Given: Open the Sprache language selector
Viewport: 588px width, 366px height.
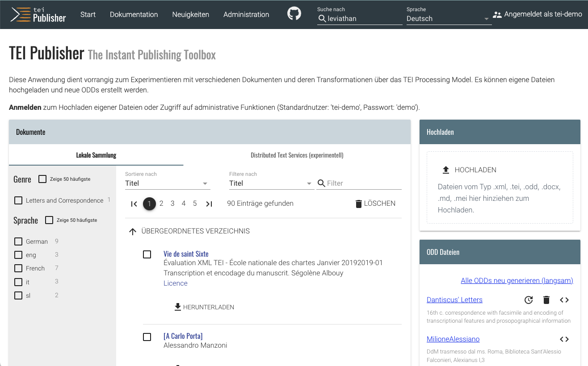Looking at the screenshot, I should (448, 19).
